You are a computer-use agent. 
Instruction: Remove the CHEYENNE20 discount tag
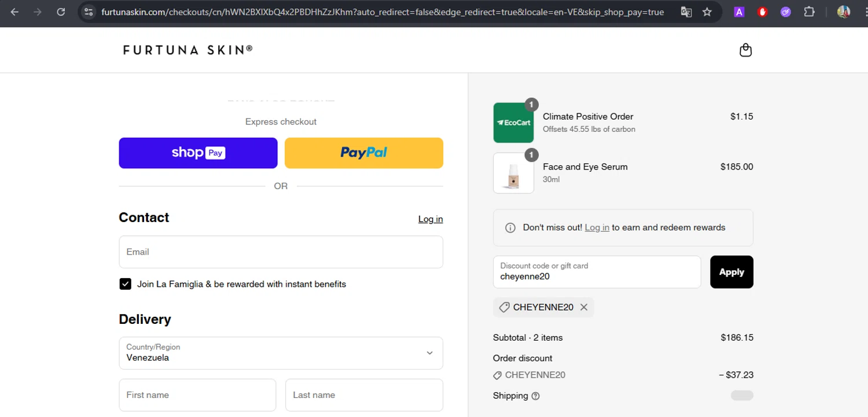click(584, 307)
